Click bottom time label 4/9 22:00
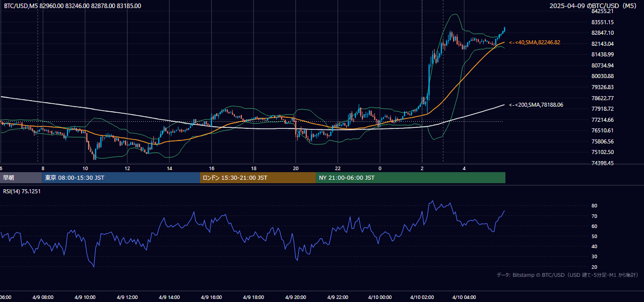The width and height of the screenshot is (644, 302). point(338,297)
